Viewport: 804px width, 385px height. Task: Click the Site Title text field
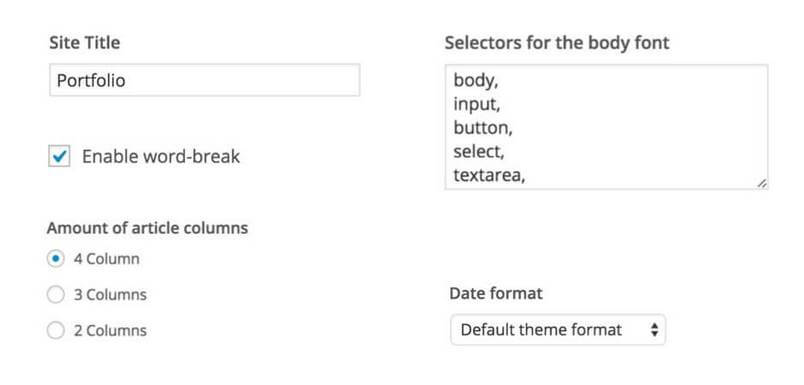point(205,80)
